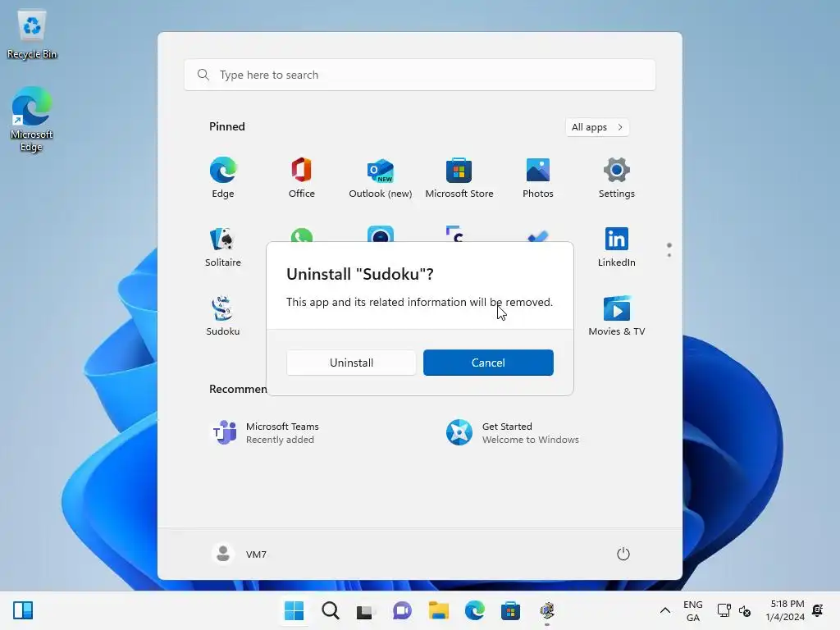840x630 pixels.
Task: Confirm Uninstall in the Sudoku dialog
Action: pos(351,363)
